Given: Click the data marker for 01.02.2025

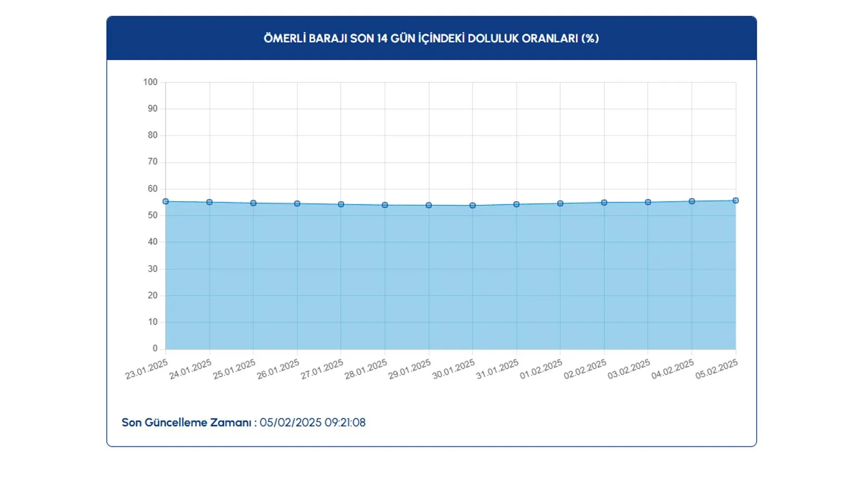Looking at the screenshot, I should click(x=560, y=204).
